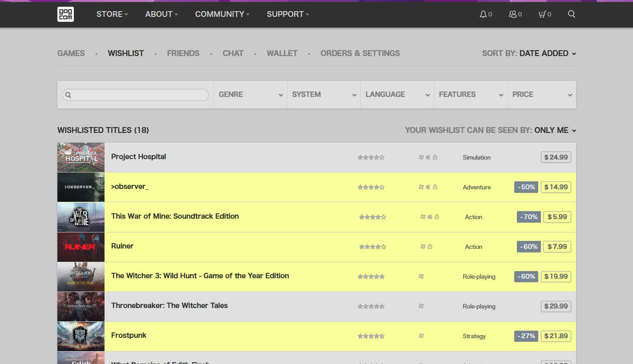Expand the SORT BY: DATE ADDED dropdown
633x364 pixels.
(544, 53)
